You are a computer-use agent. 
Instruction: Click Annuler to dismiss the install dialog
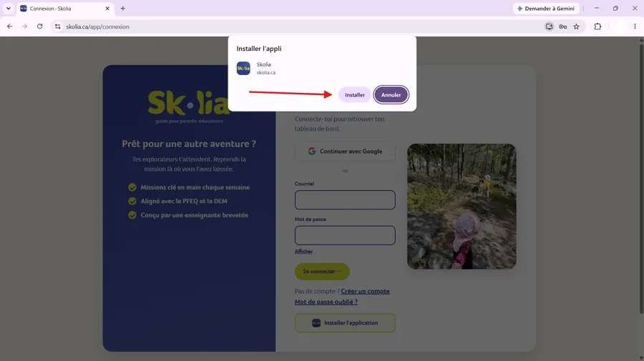coord(391,95)
